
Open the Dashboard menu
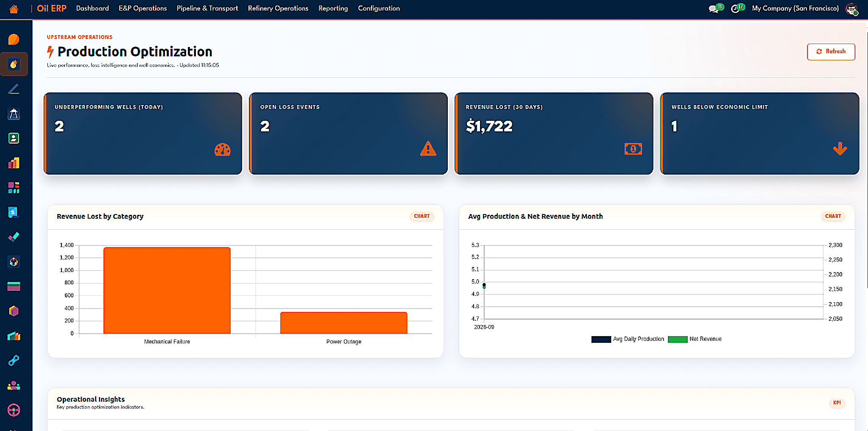[92, 8]
